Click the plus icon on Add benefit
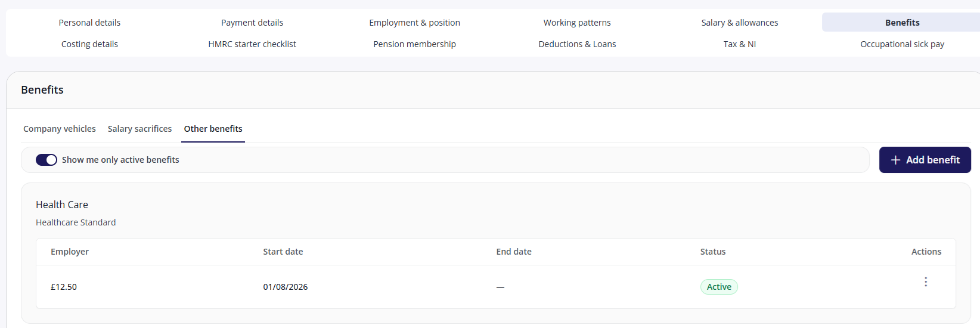Viewport: 980px width, 328px height. click(895, 160)
